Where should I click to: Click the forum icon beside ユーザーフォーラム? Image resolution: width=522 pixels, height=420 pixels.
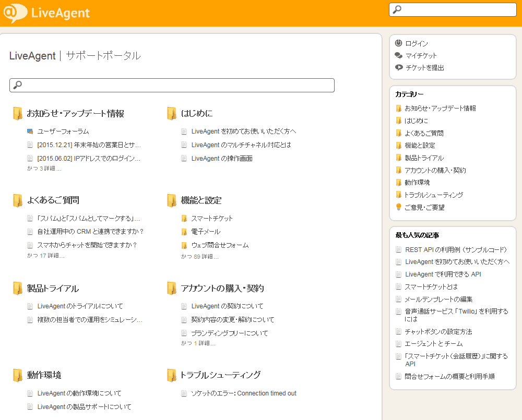pos(30,131)
